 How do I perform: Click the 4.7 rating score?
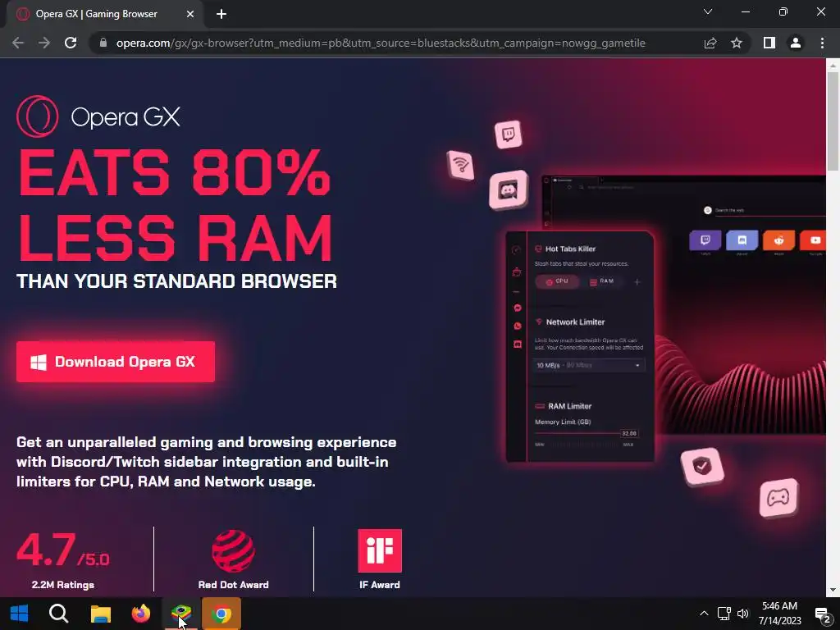62,550
